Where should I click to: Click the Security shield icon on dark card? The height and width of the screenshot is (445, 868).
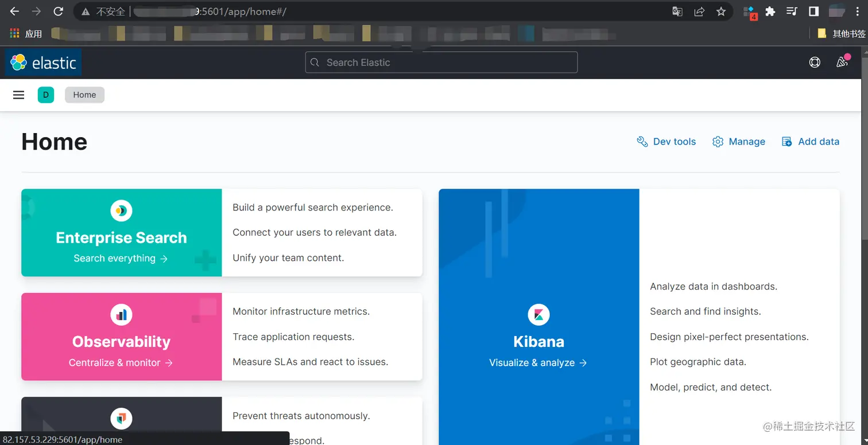point(121,419)
